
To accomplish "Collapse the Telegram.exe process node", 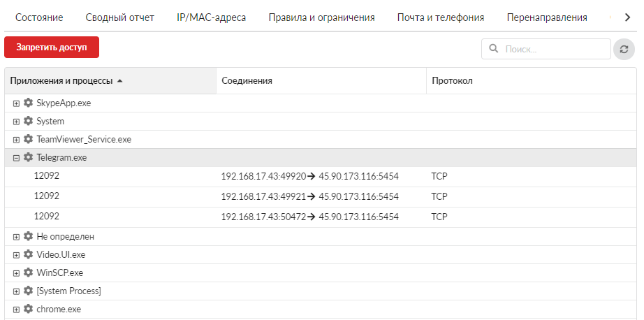I will (x=16, y=158).
